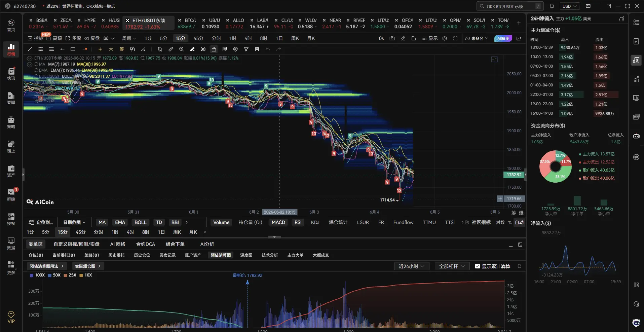Open the 近24小时 time range dropdown
The image size is (644, 332).
(412, 266)
